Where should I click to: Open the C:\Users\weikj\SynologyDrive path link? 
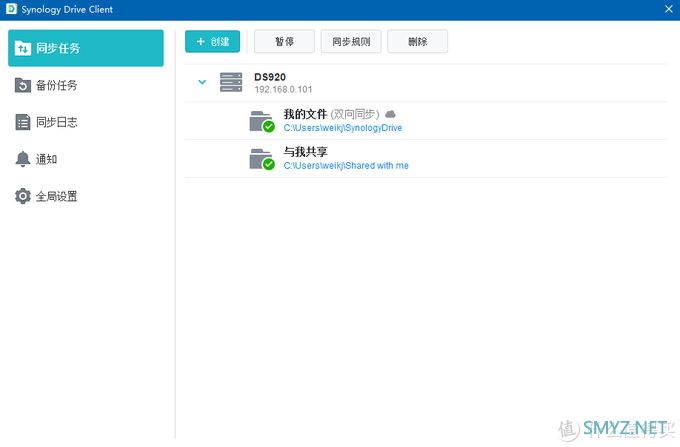tap(342, 128)
